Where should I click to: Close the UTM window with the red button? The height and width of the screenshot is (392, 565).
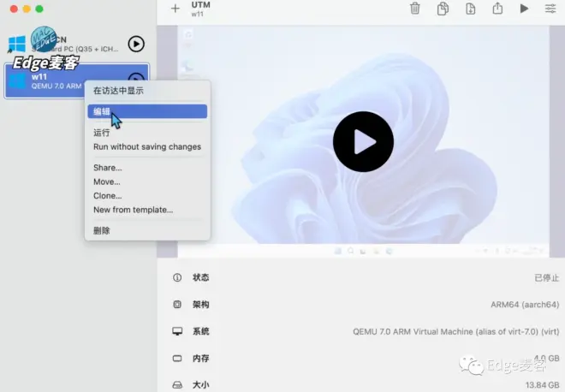point(14,9)
